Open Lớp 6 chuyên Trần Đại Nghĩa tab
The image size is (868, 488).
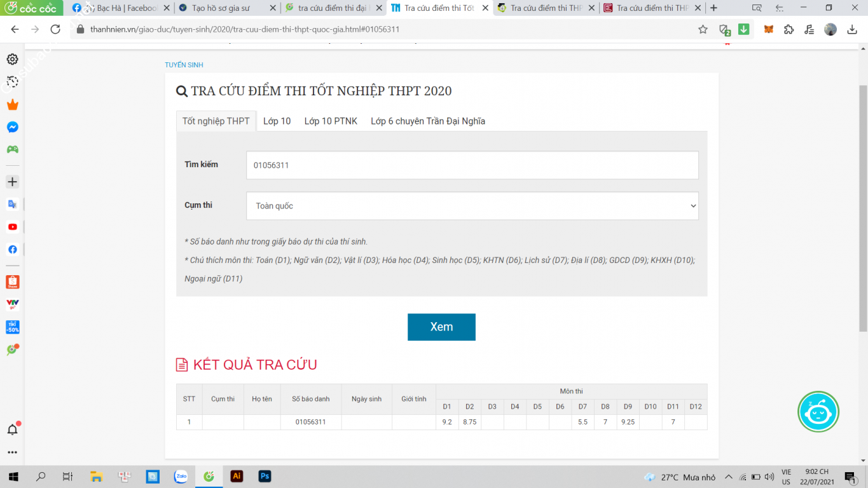click(x=427, y=121)
